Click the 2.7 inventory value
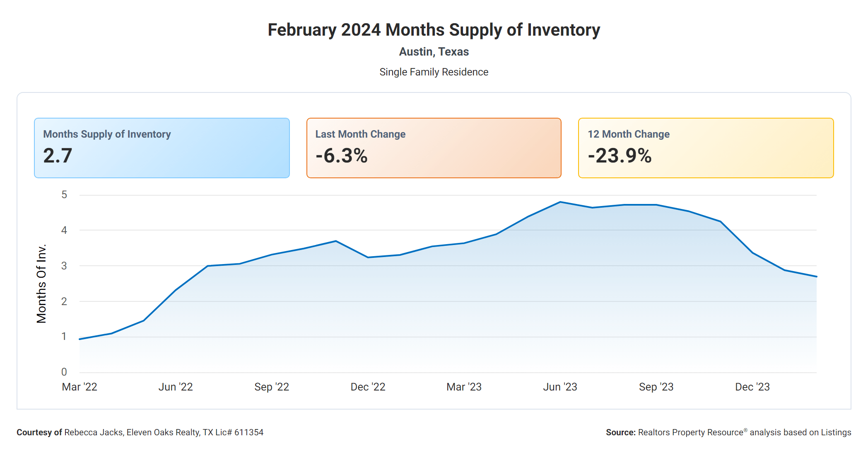The height and width of the screenshot is (456, 868). [x=58, y=156]
